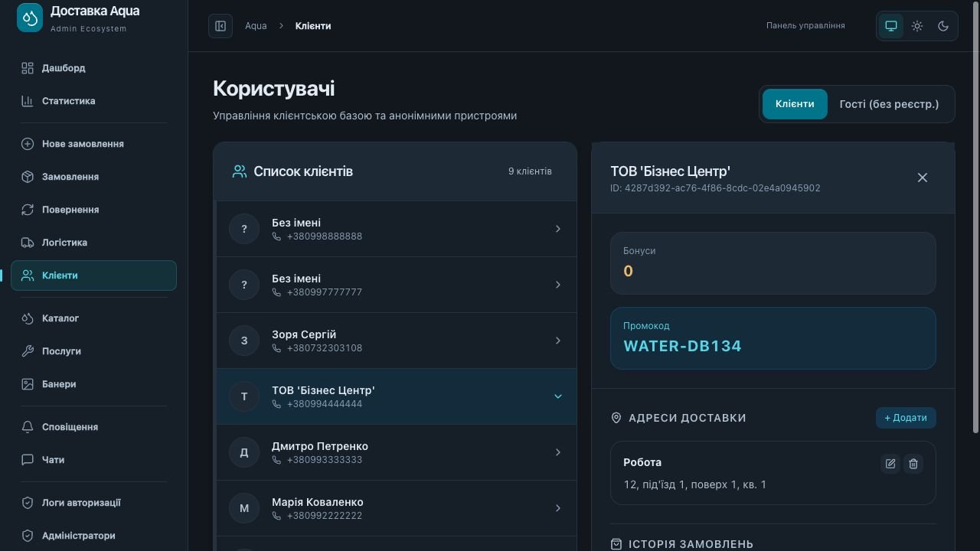Viewport: 980px width, 551px height.
Task: Click the 9 клієнтів count label
Action: coord(530,171)
